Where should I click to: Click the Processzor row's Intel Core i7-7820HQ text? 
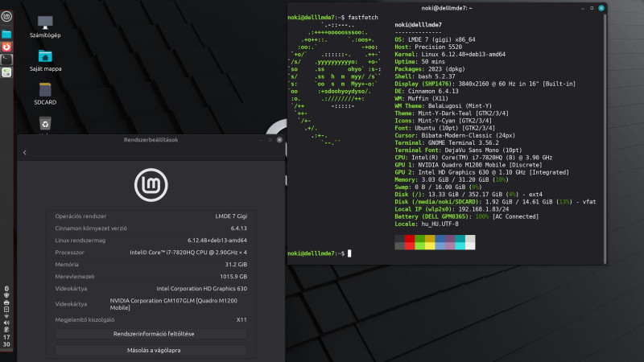click(x=188, y=253)
